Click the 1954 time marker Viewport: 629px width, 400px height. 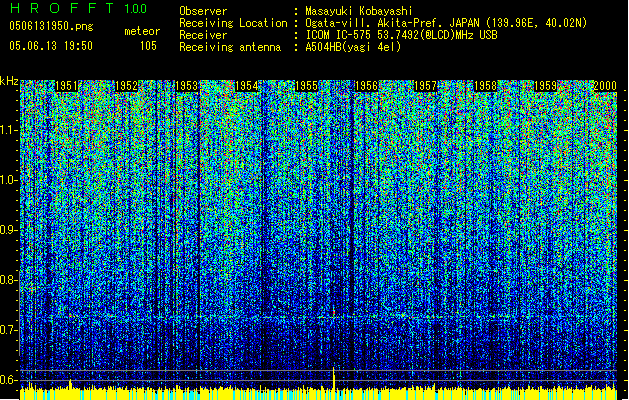[x=246, y=86]
